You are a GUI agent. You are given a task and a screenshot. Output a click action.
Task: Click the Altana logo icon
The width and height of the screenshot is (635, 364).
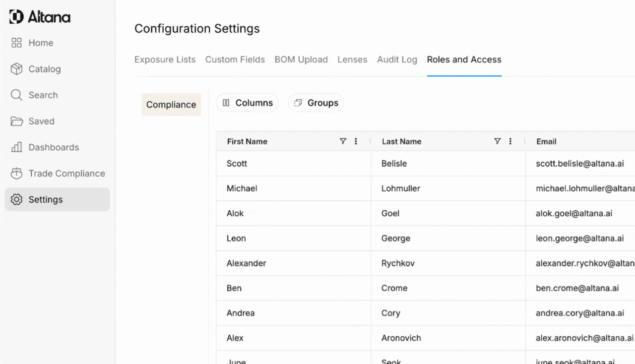[16, 17]
